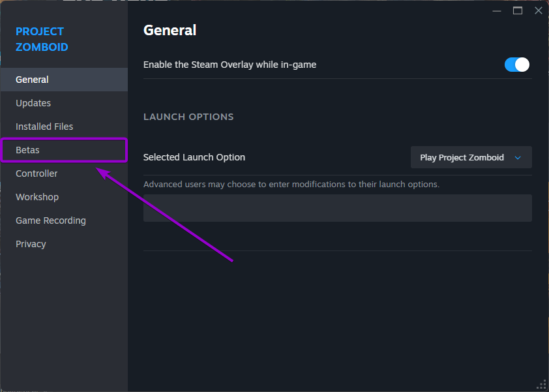Select the General tab in sidebar
The width and height of the screenshot is (549, 392).
(64, 80)
